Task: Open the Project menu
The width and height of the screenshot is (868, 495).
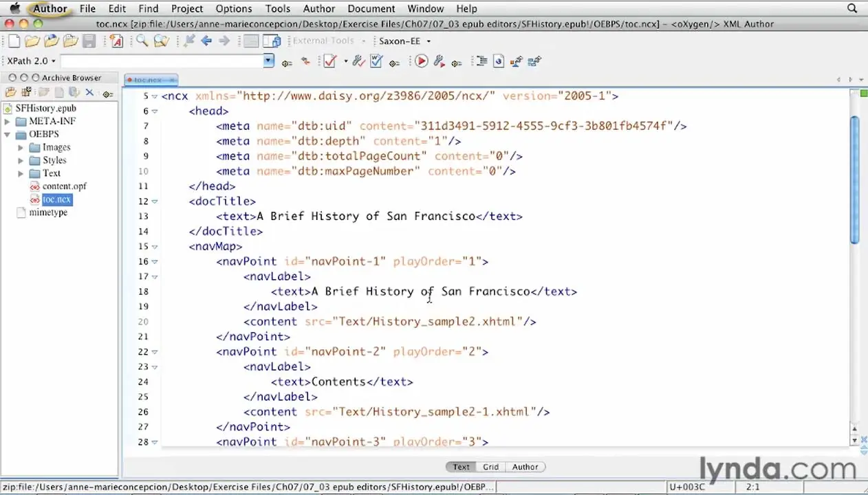Action: 186,8
